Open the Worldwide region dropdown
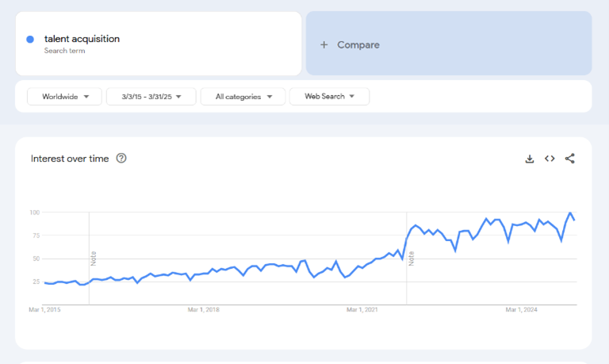This screenshot has width=609, height=364. pos(64,96)
